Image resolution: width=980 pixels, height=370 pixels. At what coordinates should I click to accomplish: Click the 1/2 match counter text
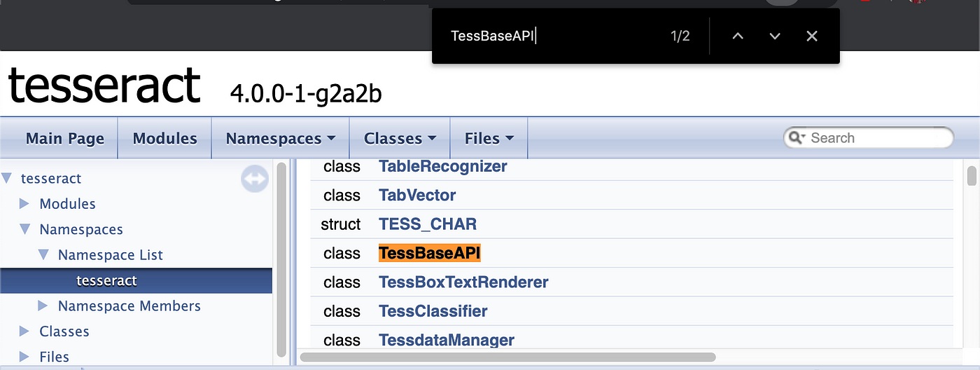pos(680,36)
